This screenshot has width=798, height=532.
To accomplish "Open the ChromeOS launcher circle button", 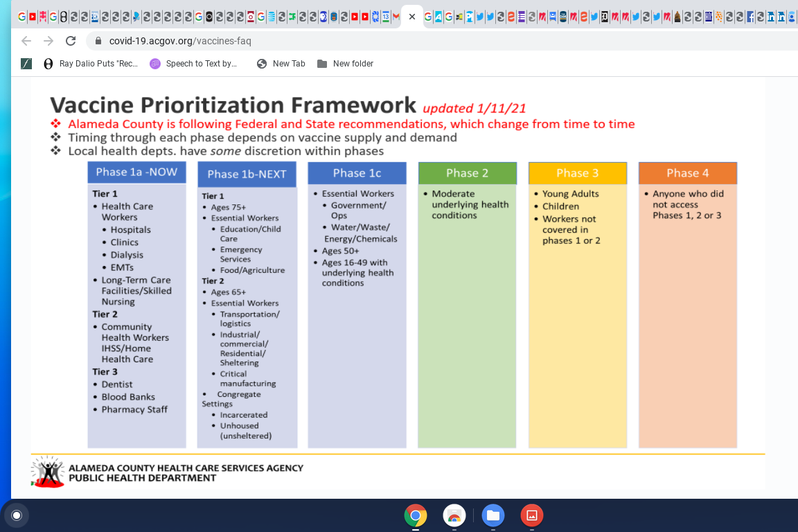I will (17, 515).
